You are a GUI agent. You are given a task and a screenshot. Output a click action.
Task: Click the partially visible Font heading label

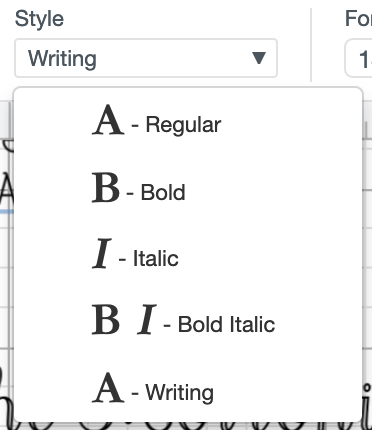[359, 18]
